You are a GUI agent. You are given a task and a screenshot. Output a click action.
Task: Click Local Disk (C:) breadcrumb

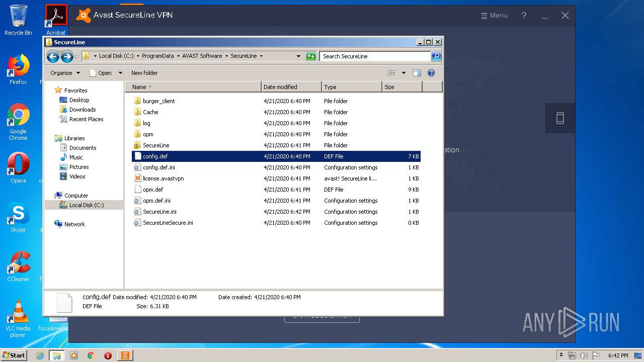pos(116,56)
